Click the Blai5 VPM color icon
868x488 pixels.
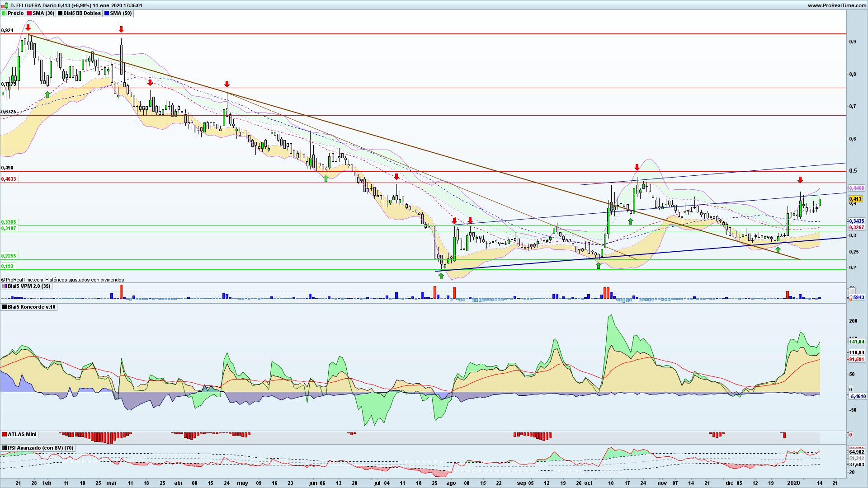pos(4,286)
